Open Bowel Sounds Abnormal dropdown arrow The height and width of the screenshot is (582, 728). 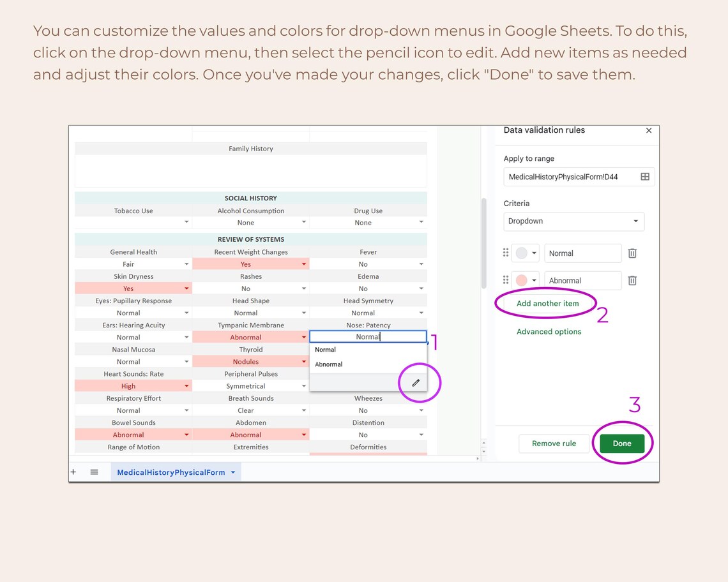pyautogui.click(x=186, y=435)
